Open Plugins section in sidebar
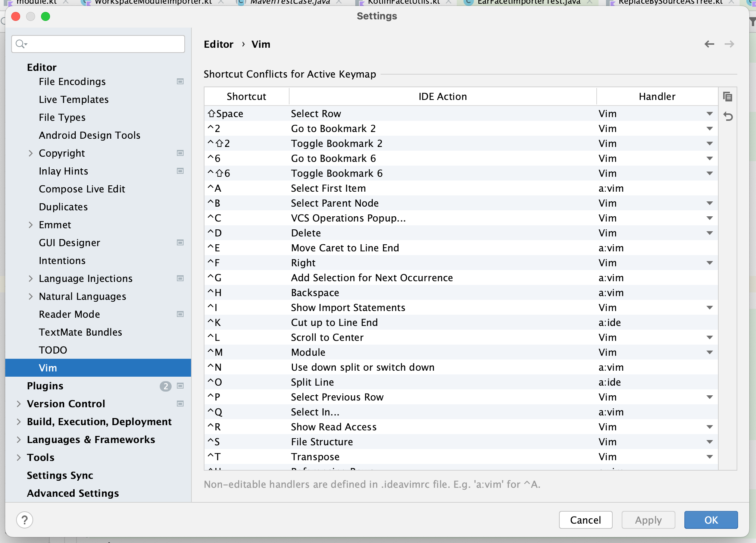The image size is (756, 543). pos(46,385)
